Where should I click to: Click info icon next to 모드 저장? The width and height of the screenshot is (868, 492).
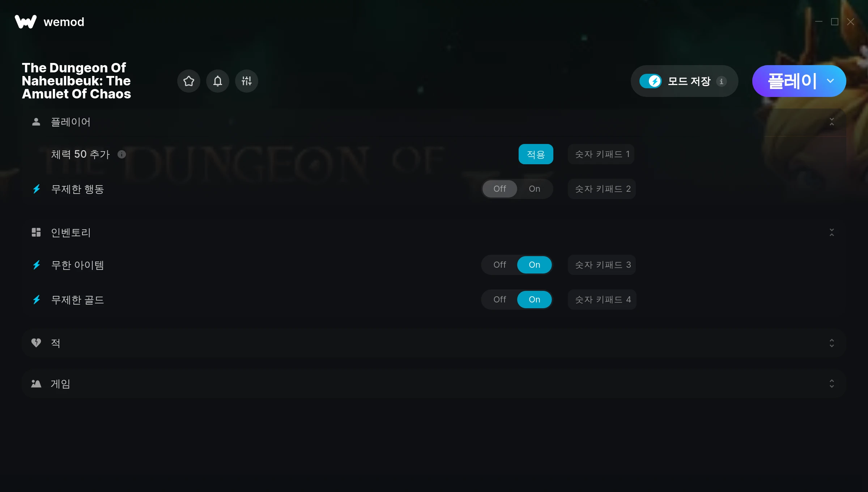pyautogui.click(x=722, y=81)
